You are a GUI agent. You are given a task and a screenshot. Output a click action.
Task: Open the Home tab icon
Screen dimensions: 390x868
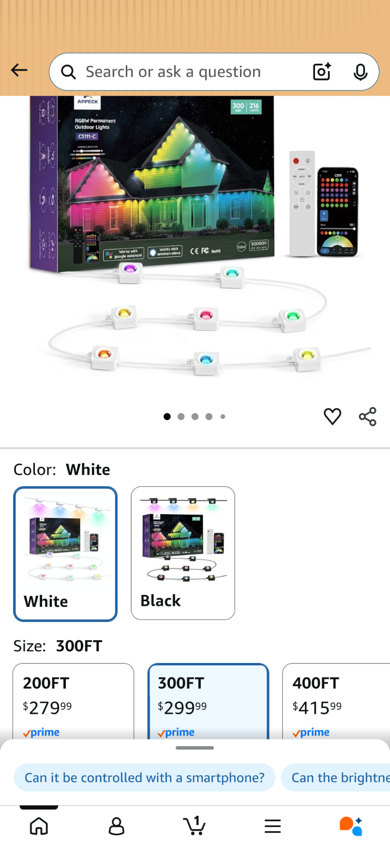coord(39,826)
